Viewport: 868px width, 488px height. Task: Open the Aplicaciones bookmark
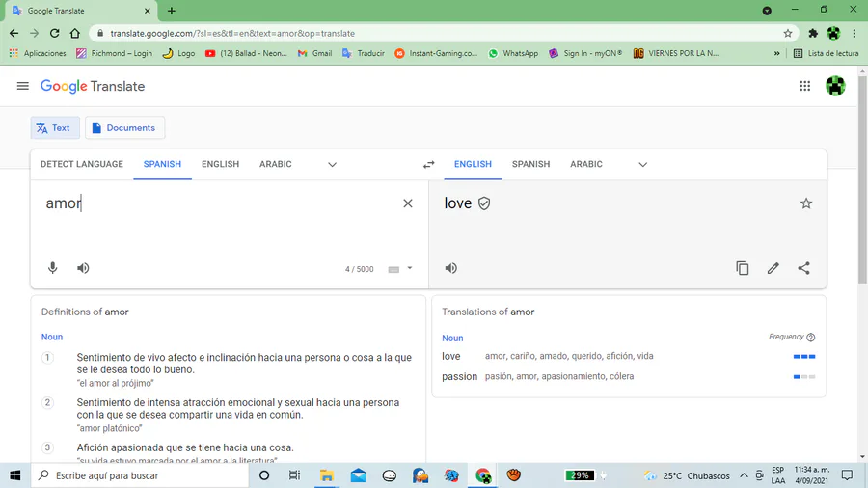[37, 53]
